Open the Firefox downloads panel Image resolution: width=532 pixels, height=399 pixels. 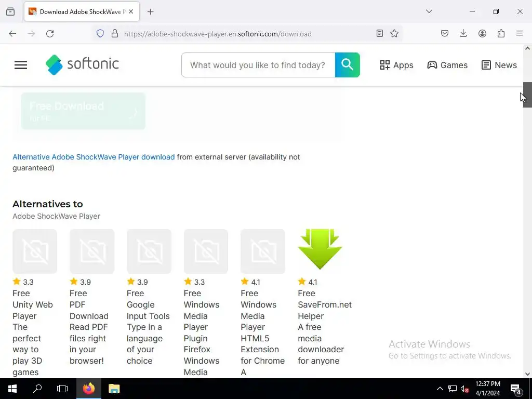[463, 33]
